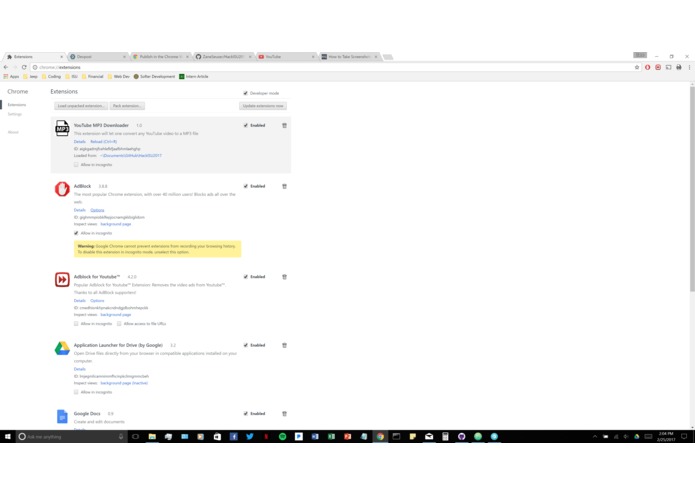Open PowerPoint from the taskbar
Image resolution: width=695 pixels, height=494 pixels.
point(348,436)
